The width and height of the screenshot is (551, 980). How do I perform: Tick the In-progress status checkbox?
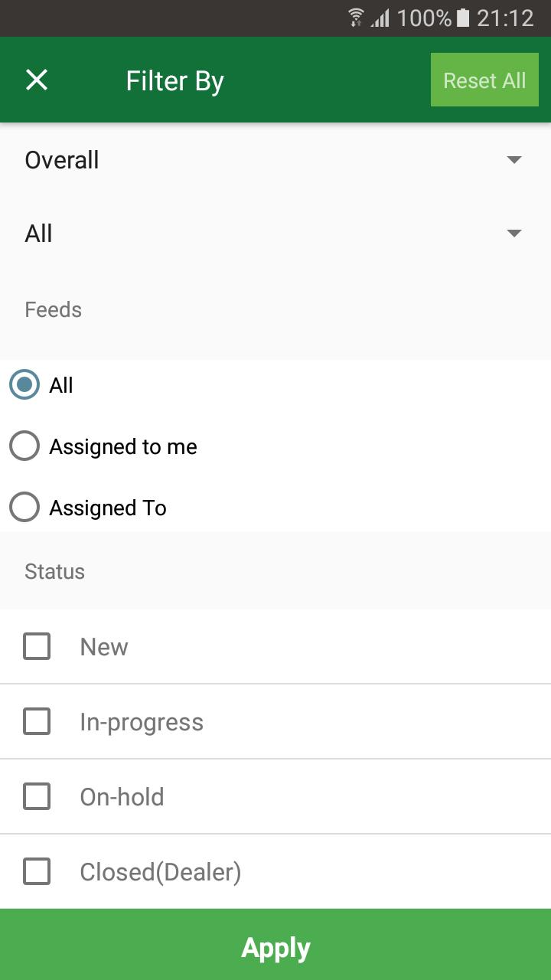37,721
